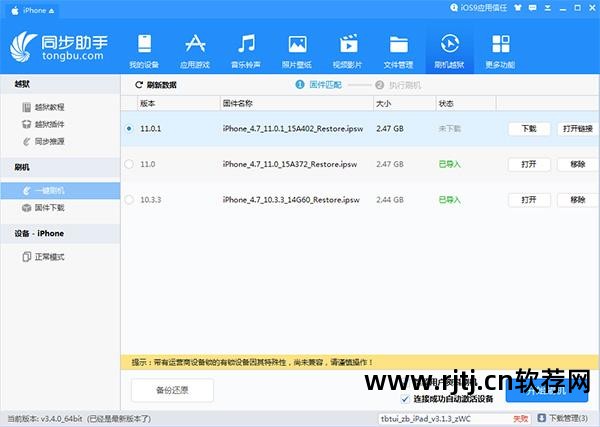Image resolution: width=600 pixels, height=427 pixels.
Task: Click the 刷机 section header
Action: (60, 167)
